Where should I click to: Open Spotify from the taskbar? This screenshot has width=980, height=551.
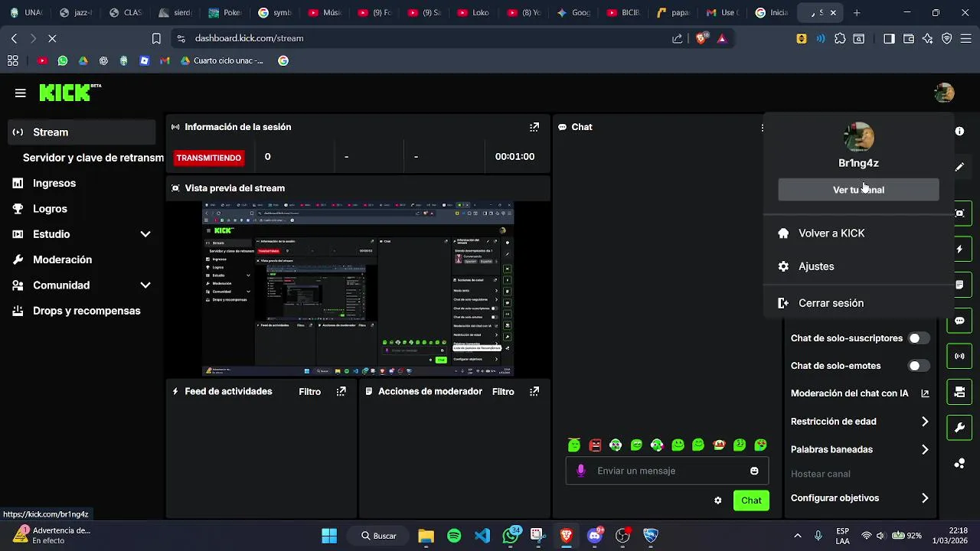454,536
